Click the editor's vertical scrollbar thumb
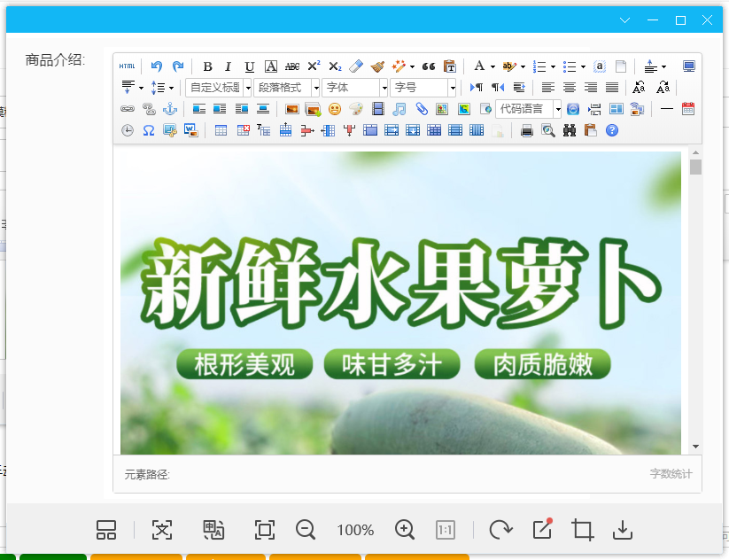Viewport: 729px width, 560px height. click(695, 167)
